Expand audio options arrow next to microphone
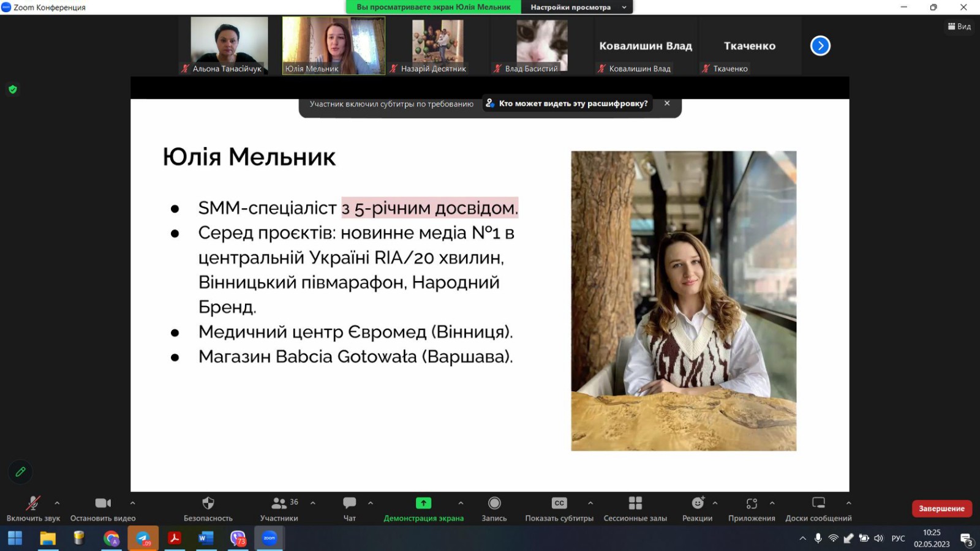980x551 pixels. 57,503
